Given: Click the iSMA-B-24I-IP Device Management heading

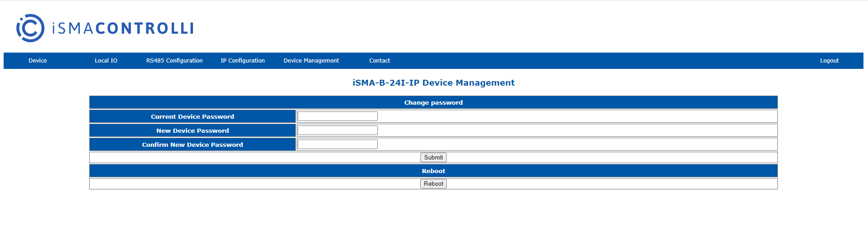Looking at the screenshot, I should 434,83.
